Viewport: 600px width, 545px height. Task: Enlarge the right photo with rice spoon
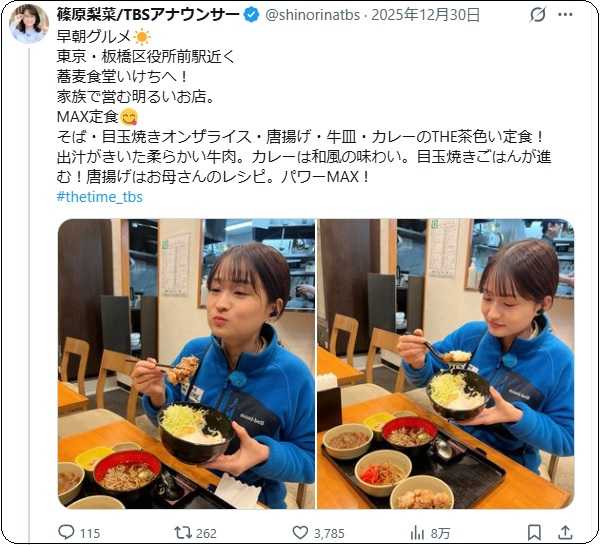[445, 364]
